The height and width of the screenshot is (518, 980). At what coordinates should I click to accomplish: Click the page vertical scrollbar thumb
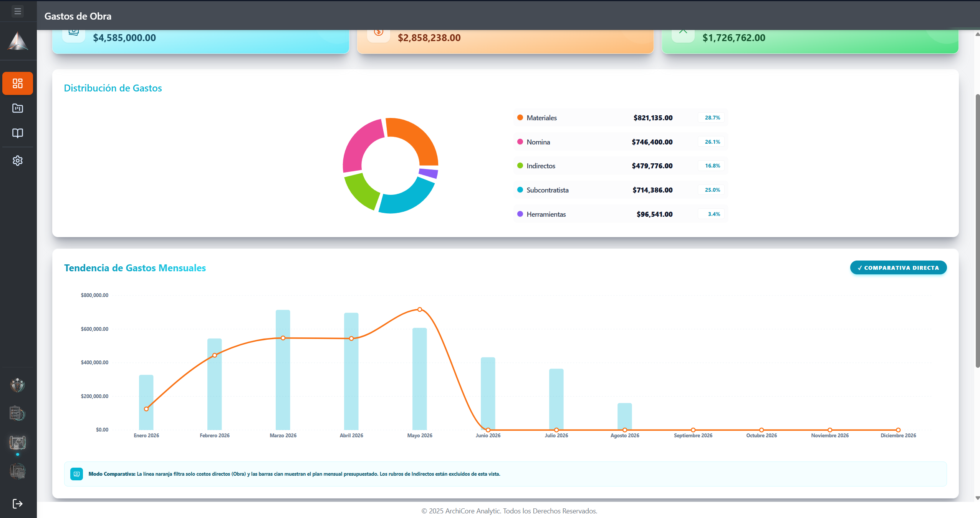coord(977,231)
